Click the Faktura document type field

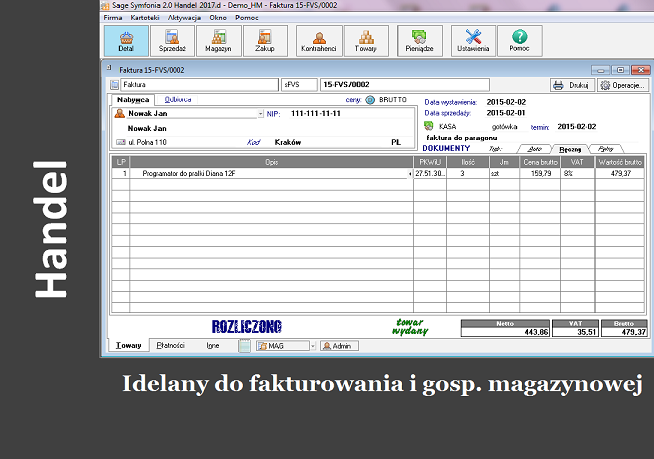click(x=199, y=85)
